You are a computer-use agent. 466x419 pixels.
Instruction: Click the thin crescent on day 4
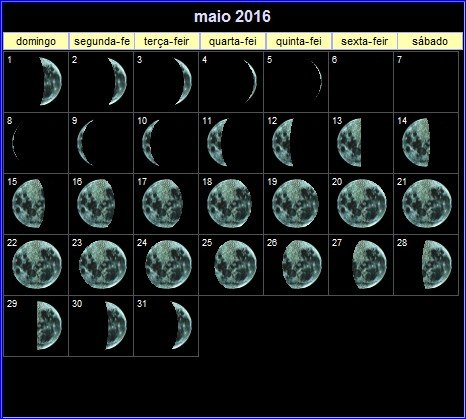coord(251,81)
